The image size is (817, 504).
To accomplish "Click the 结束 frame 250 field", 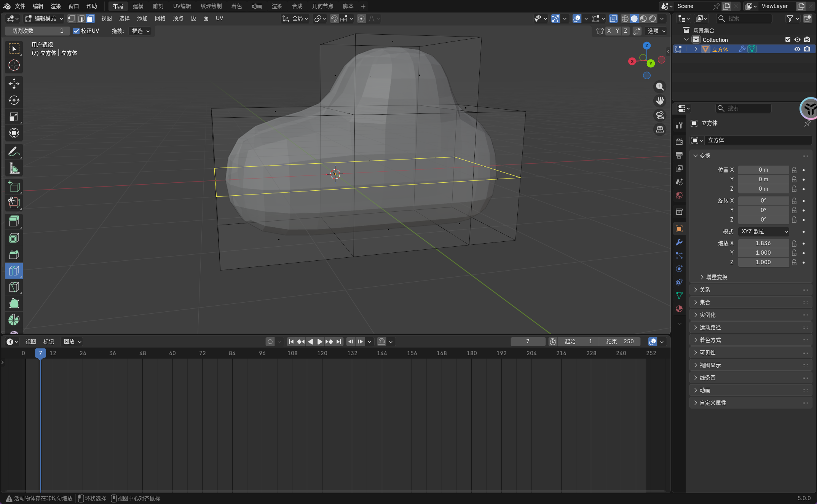I will (620, 341).
